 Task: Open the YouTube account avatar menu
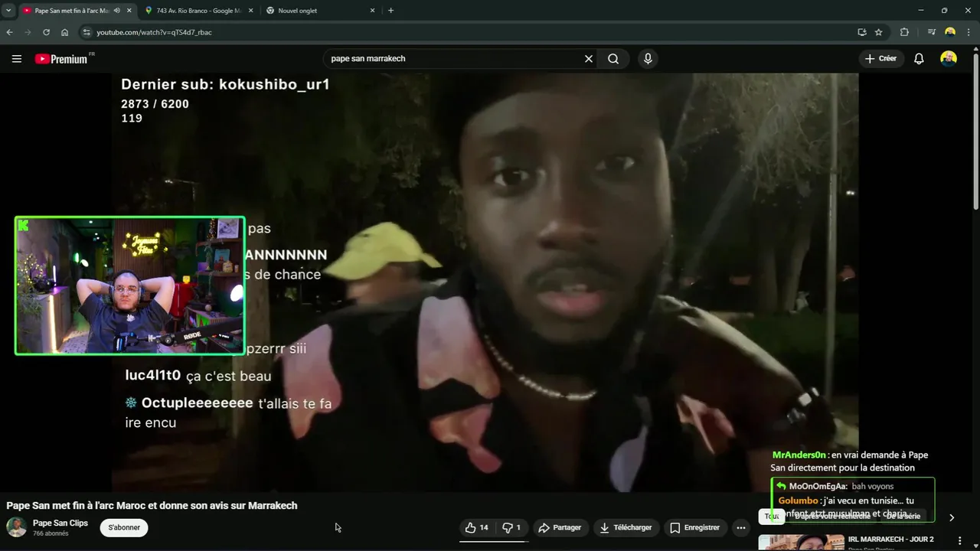[949, 59]
